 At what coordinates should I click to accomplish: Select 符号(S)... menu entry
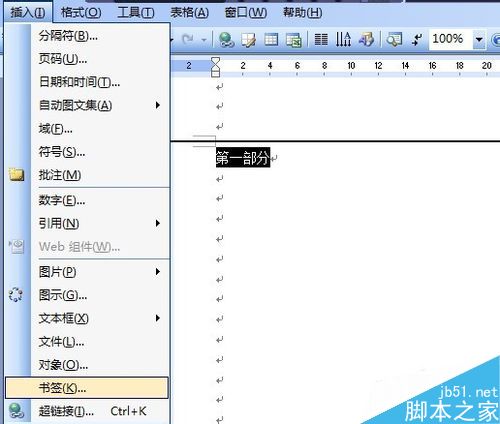tap(87, 152)
